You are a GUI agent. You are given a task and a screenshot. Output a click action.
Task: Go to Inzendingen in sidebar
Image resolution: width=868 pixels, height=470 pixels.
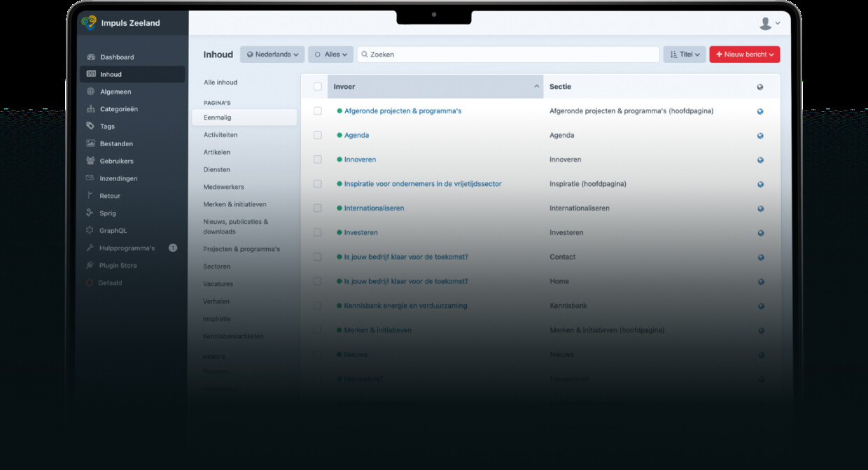pos(118,178)
